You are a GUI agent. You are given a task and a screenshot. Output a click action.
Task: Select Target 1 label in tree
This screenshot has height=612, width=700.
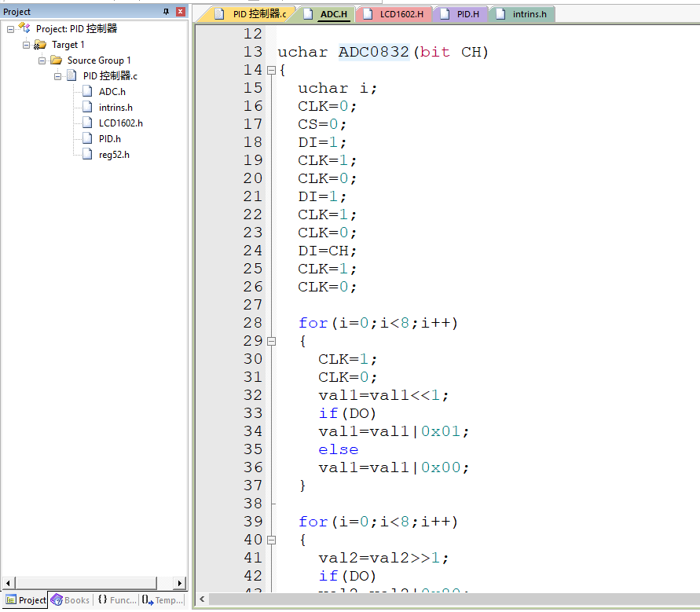click(68, 45)
